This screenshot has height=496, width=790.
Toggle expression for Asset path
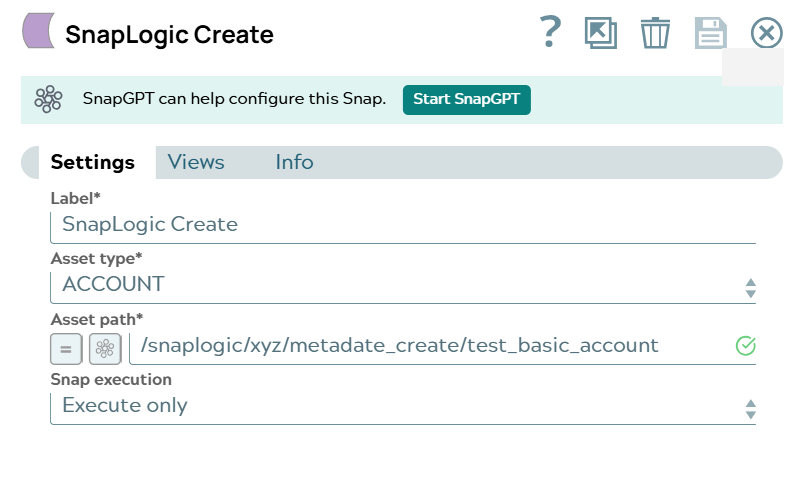[x=66, y=349]
